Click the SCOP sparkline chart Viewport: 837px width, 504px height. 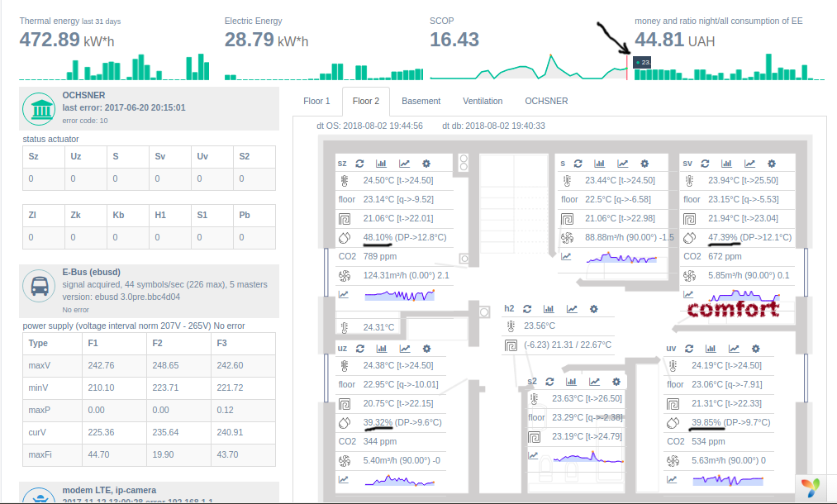pos(530,67)
